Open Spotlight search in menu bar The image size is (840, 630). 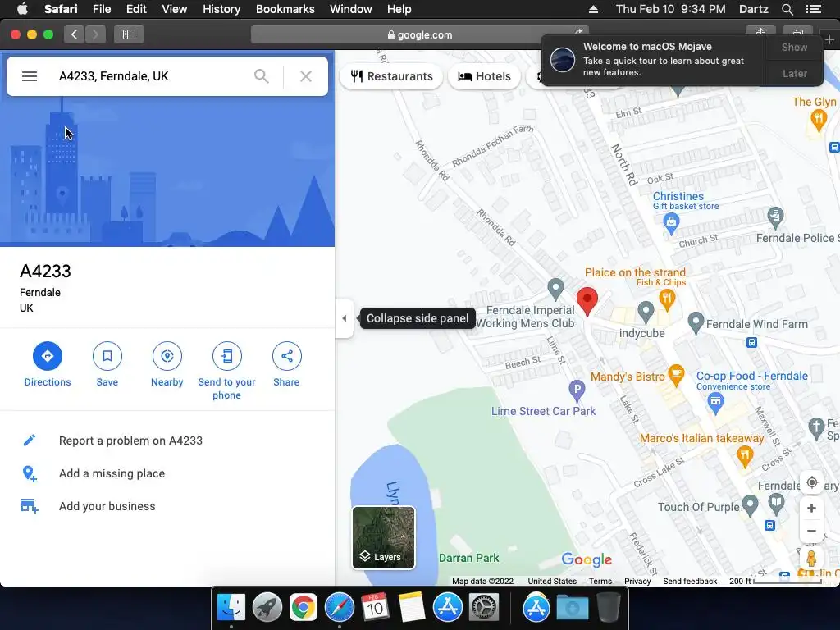(x=787, y=9)
